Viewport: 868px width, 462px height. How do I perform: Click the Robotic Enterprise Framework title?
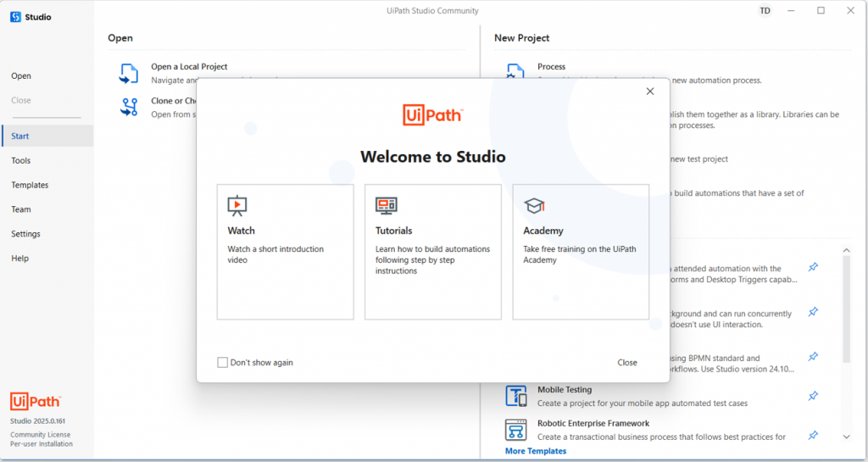tap(593, 423)
